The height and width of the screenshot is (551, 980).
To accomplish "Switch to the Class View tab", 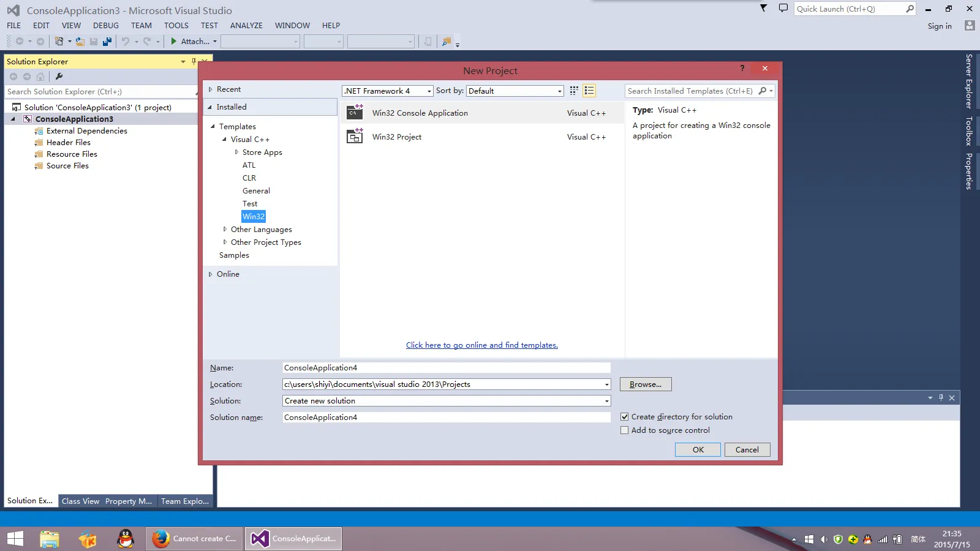I will (80, 501).
